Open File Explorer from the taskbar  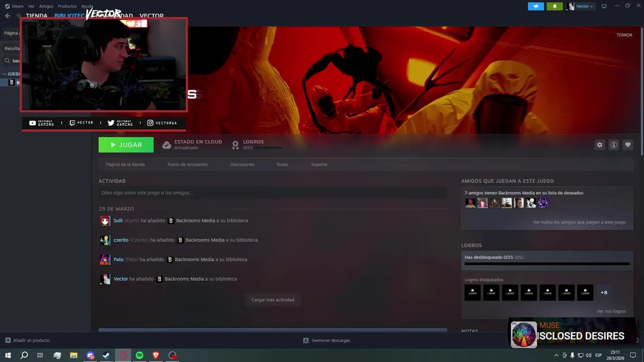tap(73, 355)
